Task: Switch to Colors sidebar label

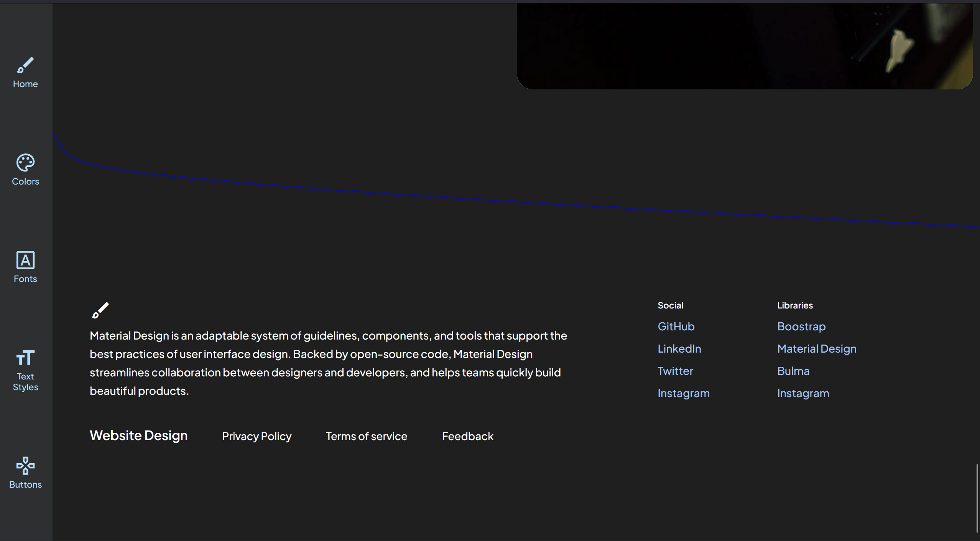Action: coord(25,181)
